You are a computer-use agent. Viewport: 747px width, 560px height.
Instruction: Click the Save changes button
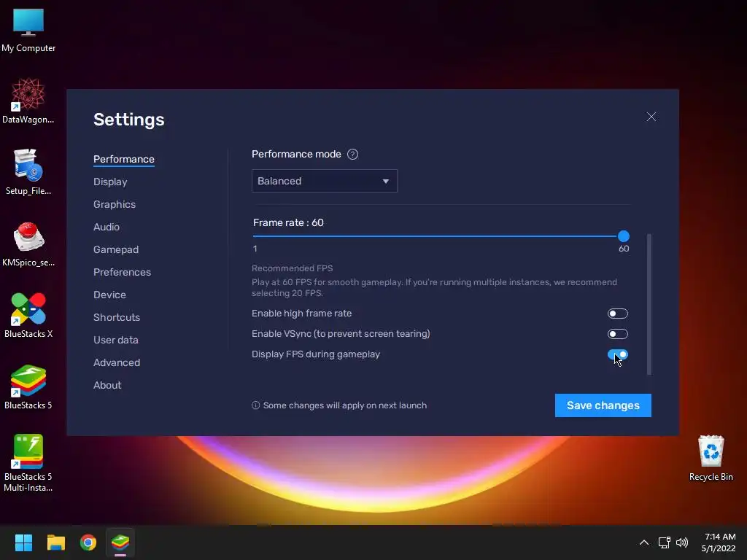tap(603, 405)
